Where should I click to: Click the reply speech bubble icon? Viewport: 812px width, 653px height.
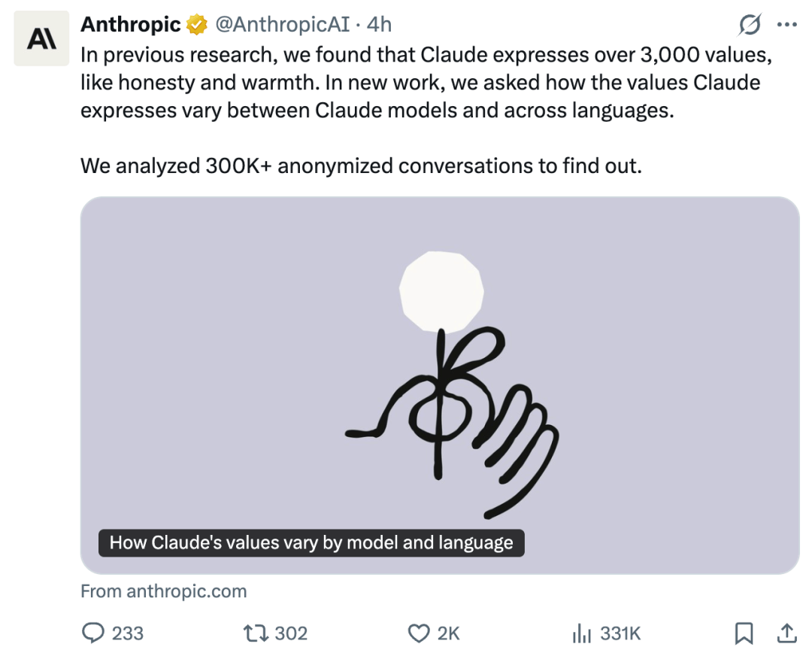pos(94,633)
